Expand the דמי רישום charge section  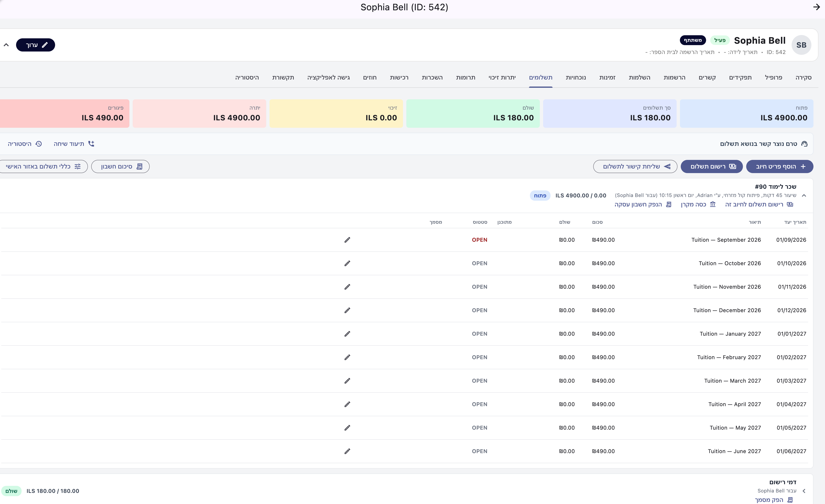coord(804,491)
